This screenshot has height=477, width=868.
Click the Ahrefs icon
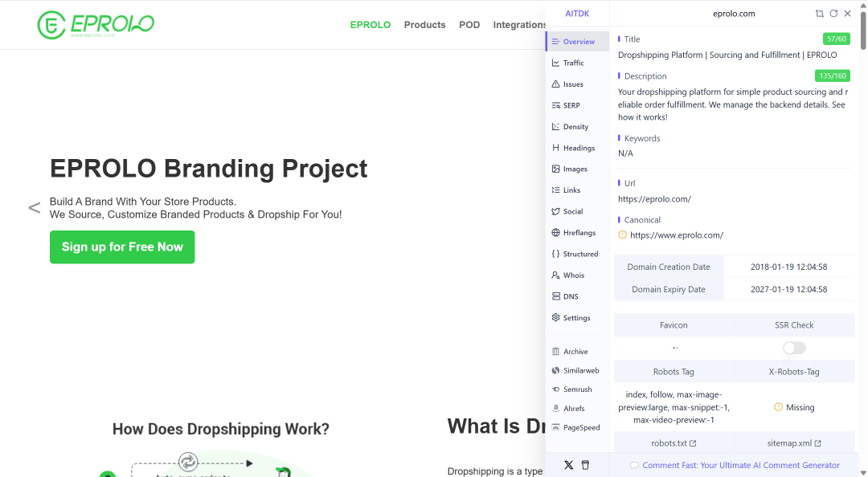[556, 409]
